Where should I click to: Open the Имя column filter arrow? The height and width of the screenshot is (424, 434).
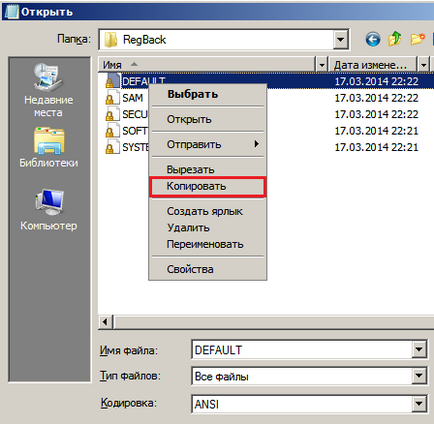click(321, 65)
